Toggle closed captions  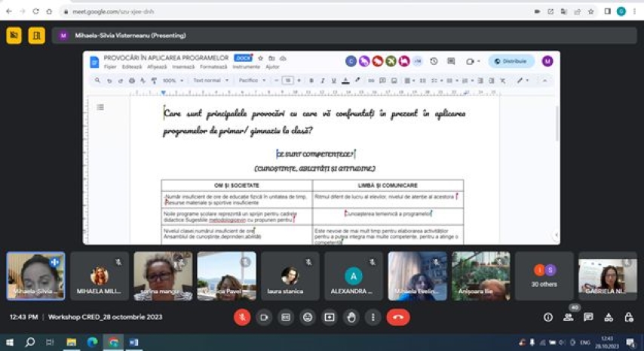[286, 318]
